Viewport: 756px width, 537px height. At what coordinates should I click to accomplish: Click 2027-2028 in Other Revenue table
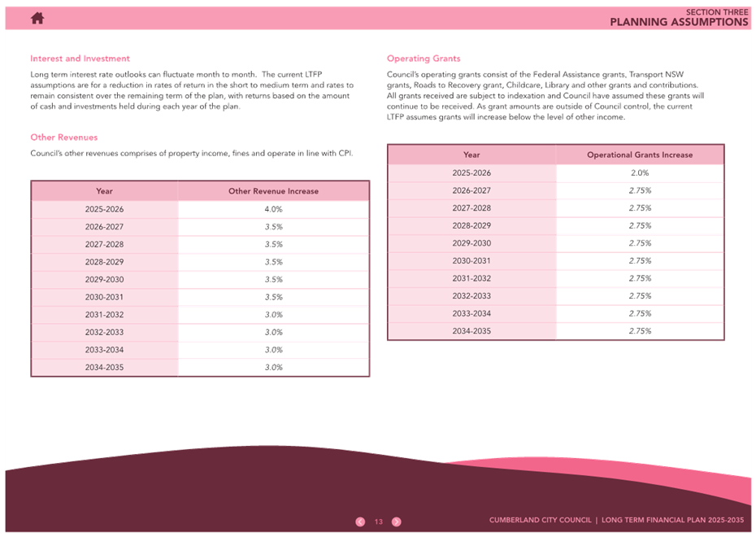click(104, 244)
